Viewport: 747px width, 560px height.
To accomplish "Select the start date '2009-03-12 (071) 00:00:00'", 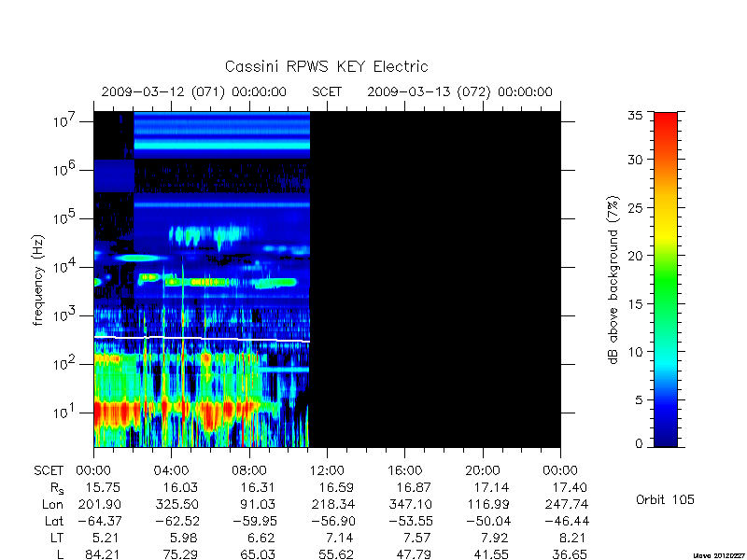I will coord(194,91).
